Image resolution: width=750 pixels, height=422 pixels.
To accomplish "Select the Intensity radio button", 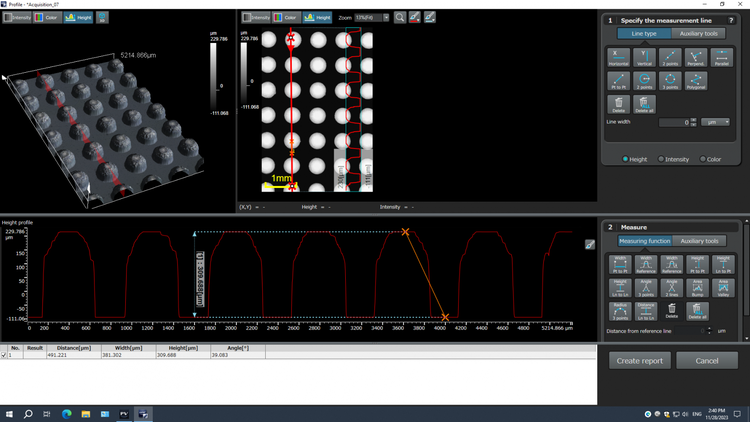I will (662, 159).
